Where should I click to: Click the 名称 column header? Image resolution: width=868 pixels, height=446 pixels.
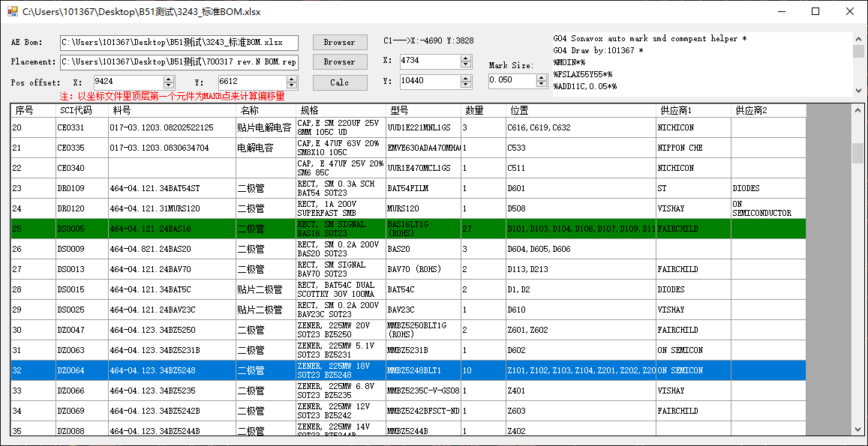(266, 111)
